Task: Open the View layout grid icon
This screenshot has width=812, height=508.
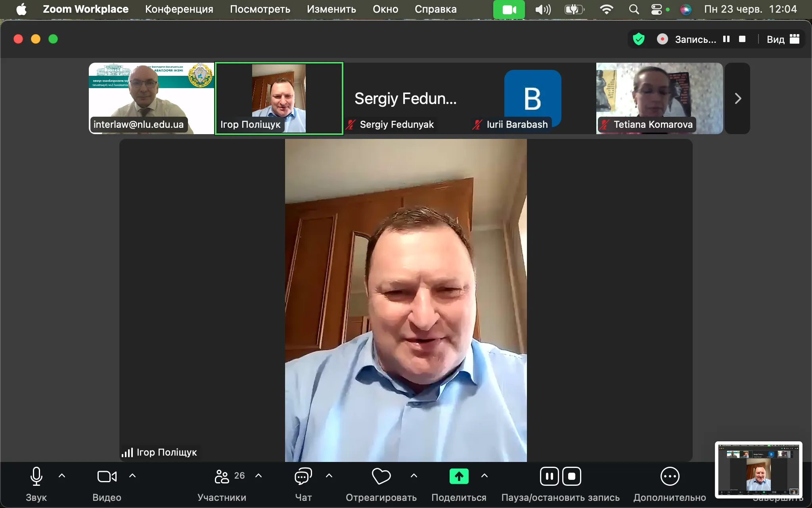Action: tap(795, 39)
